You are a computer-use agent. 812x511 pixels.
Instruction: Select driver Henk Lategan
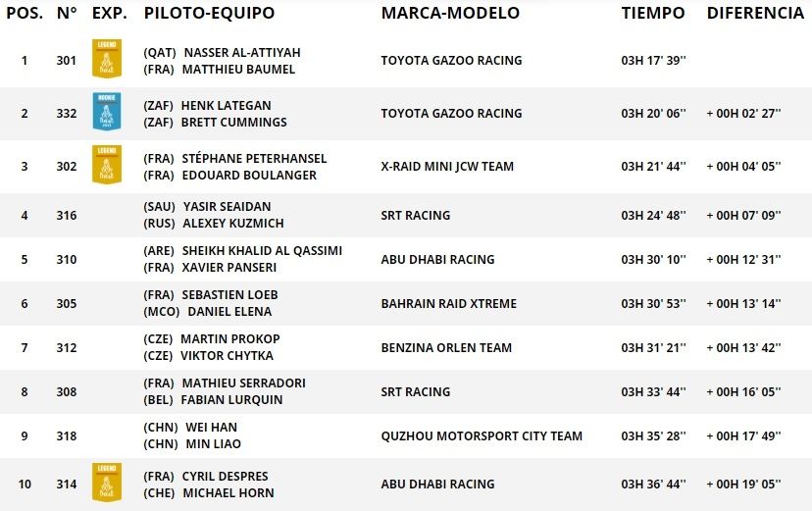pos(226,105)
